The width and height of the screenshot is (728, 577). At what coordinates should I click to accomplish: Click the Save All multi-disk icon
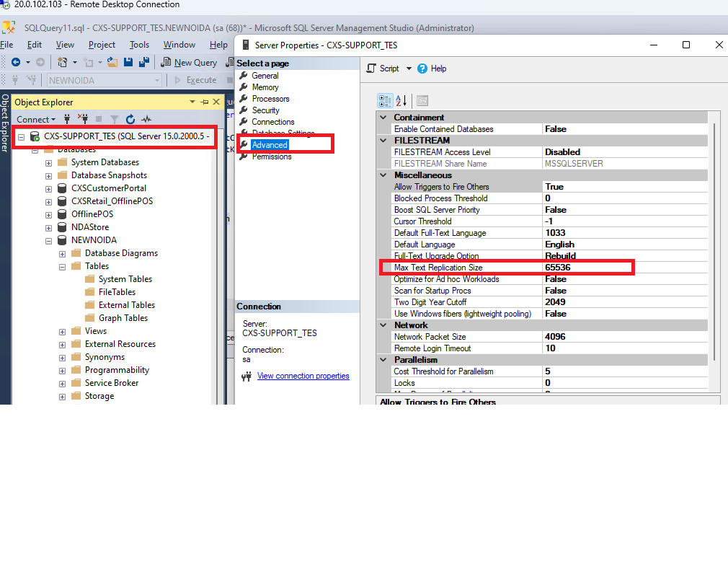pos(144,62)
